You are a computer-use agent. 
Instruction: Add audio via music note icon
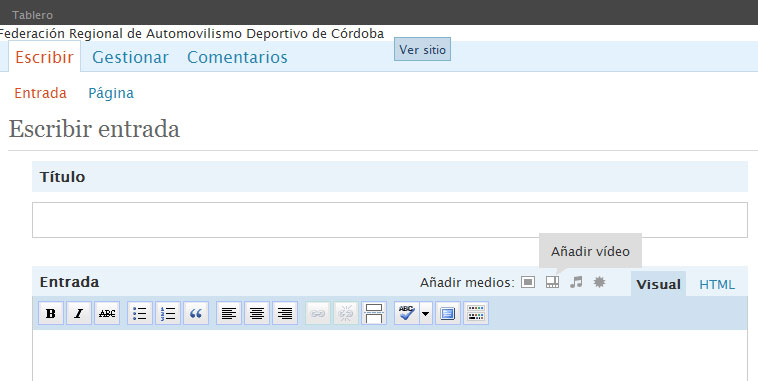pyautogui.click(x=576, y=282)
